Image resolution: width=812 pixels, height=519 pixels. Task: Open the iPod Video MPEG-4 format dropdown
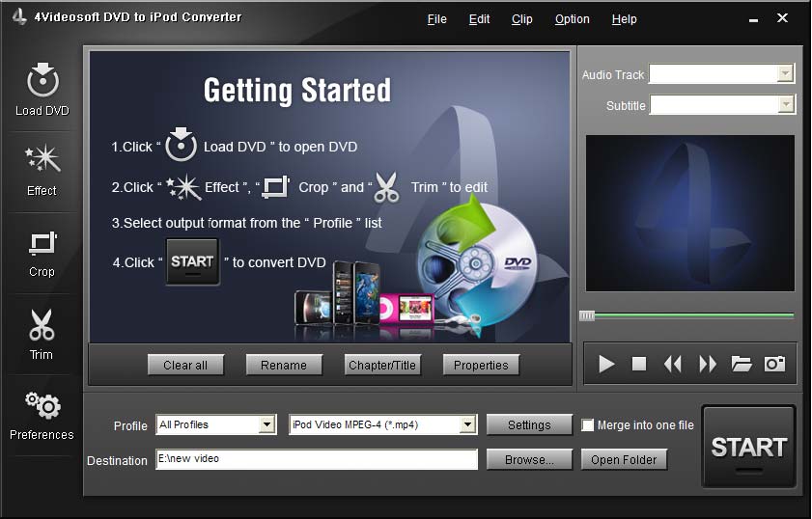467,424
